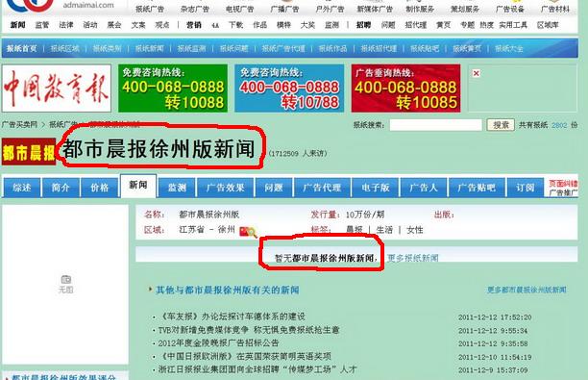This screenshot has width=588, height=380.
Task: Close the empty ad banner with the red X
Action: (x=476, y=73)
